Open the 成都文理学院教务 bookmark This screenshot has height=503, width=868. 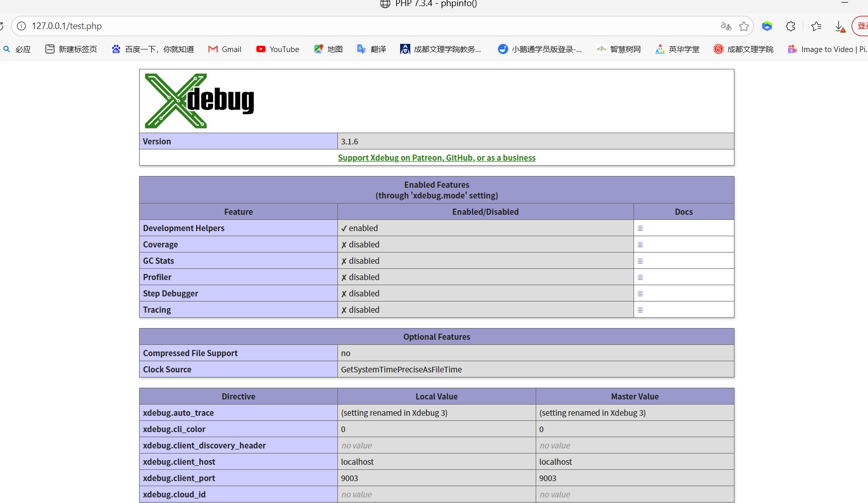441,49
